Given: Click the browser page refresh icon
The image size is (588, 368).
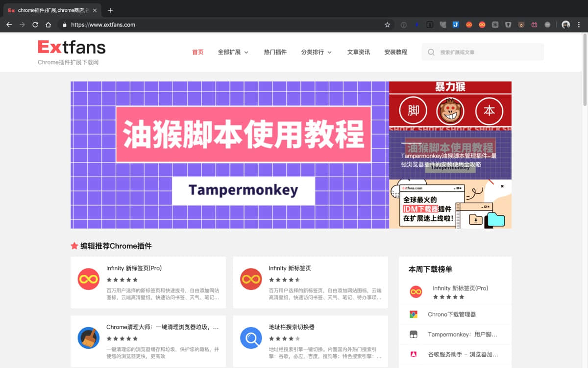Looking at the screenshot, I should 35,25.
